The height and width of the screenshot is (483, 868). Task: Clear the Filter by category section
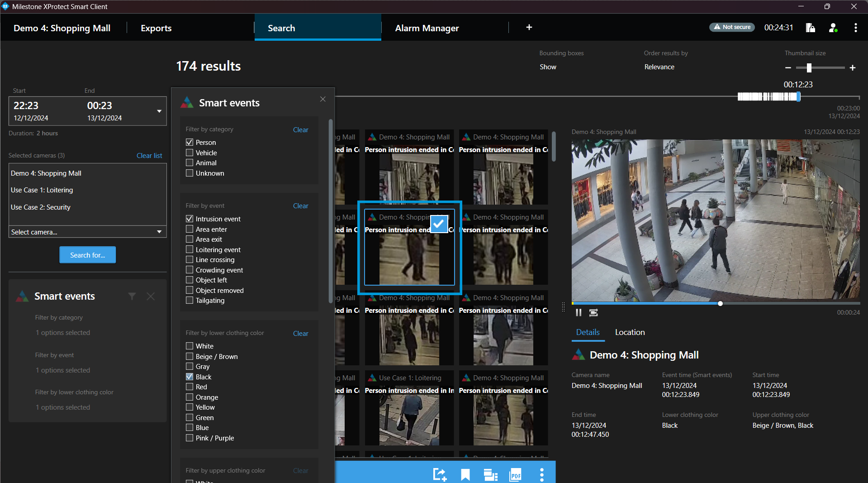(x=300, y=129)
